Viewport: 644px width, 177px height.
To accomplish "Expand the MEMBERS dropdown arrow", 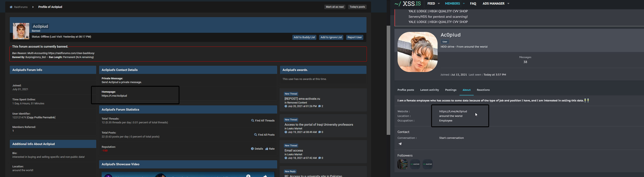I will click(464, 4).
